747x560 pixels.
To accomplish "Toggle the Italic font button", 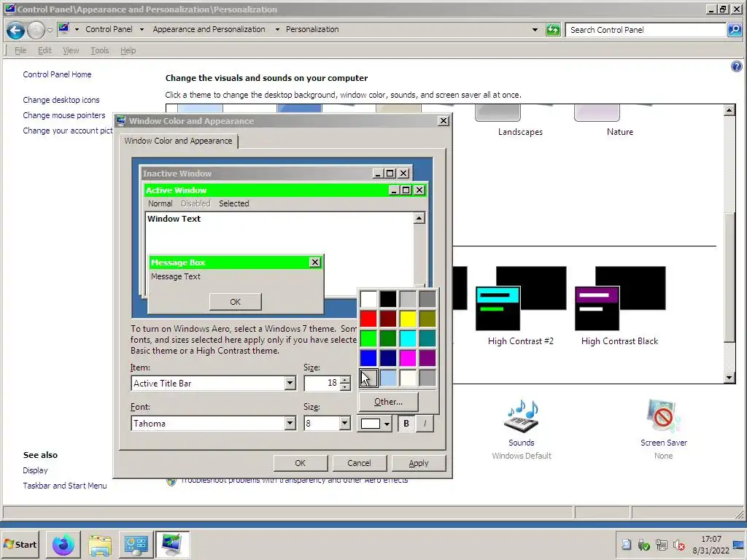I will point(425,424).
